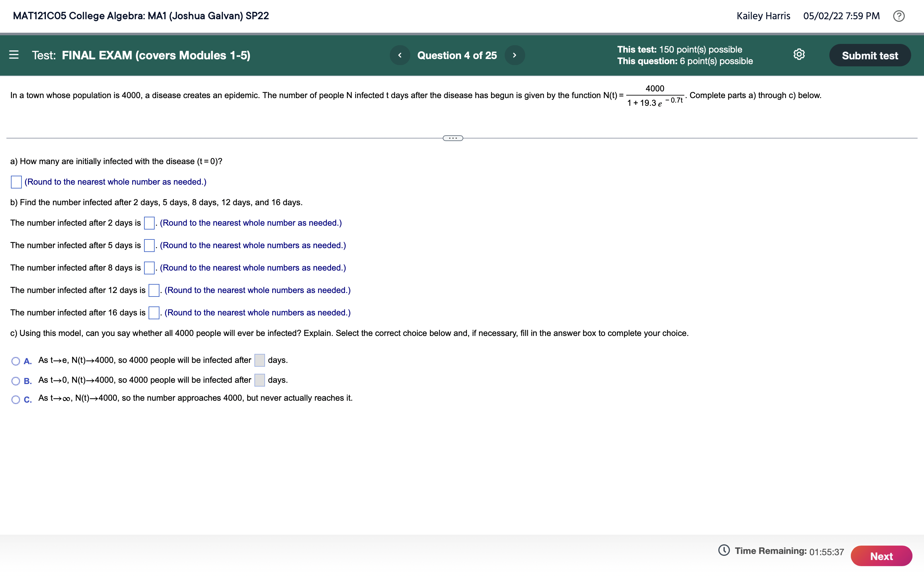Click the 16 days answer box
The height and width of the screenshot is (577, 924).
click(x=154, y=313)
